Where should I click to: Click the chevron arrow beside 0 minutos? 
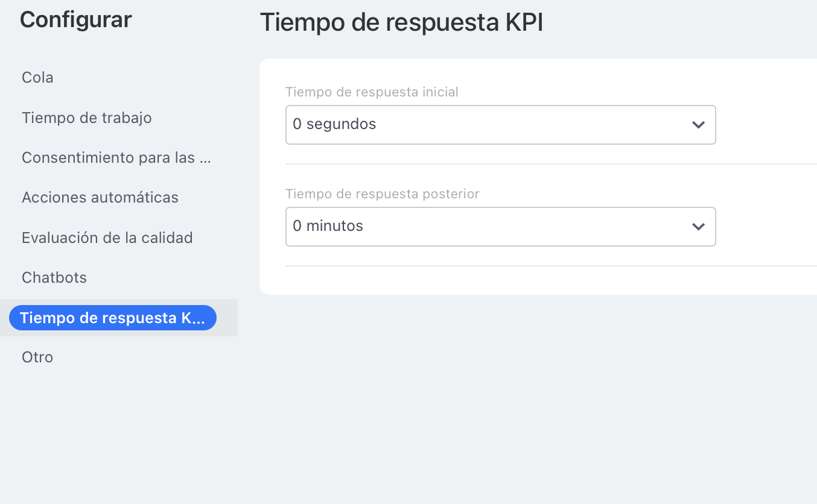[698, 227]
